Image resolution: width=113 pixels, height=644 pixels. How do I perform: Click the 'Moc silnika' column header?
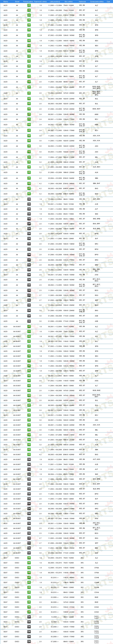pos(69,1)
